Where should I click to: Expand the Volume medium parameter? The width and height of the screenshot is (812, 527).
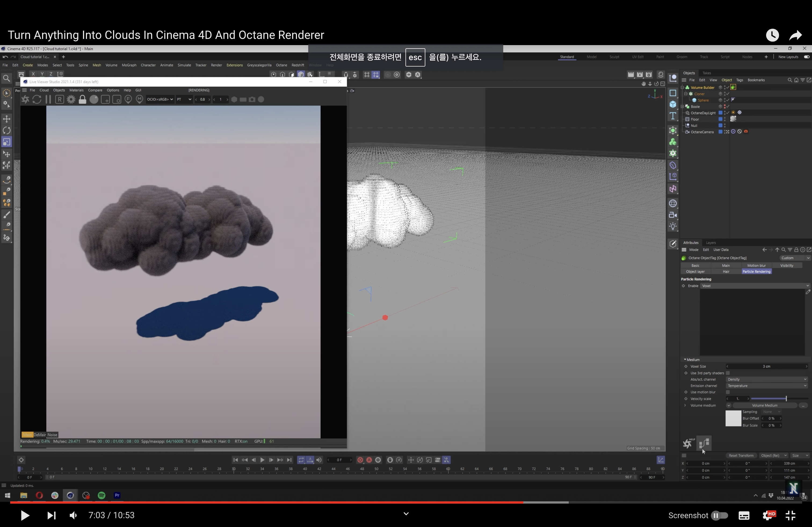point(685,405)
